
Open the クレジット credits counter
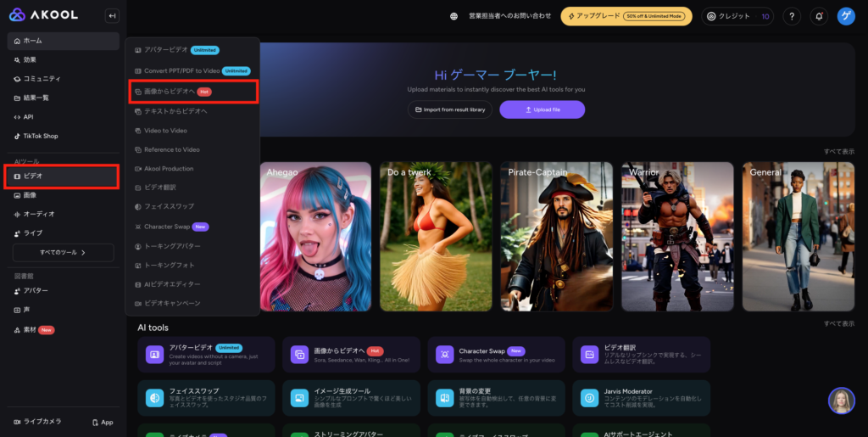point(738,17)
